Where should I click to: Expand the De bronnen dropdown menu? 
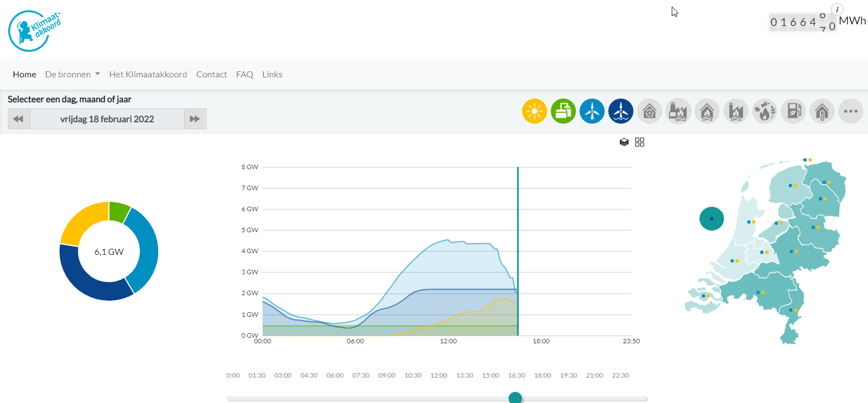72,75
